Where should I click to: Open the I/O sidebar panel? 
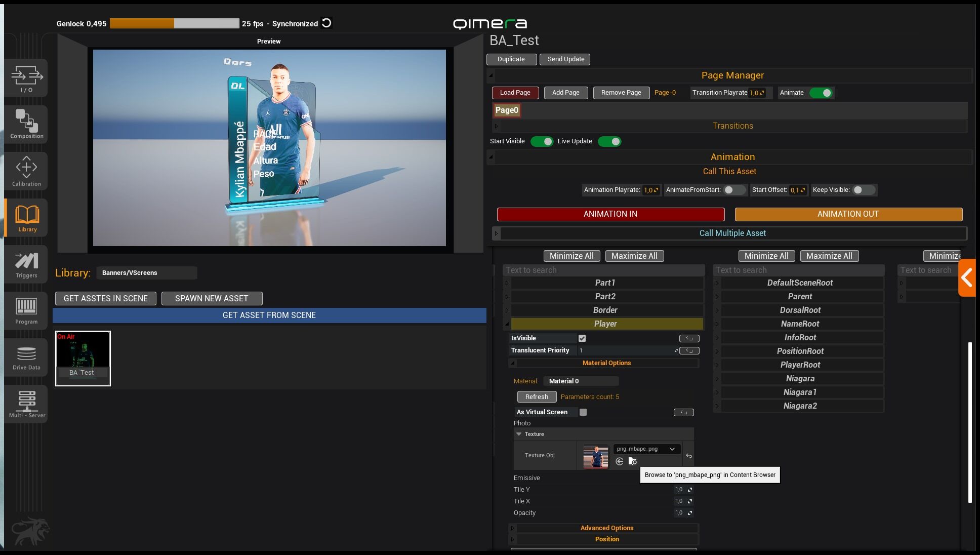pos(26,78)
